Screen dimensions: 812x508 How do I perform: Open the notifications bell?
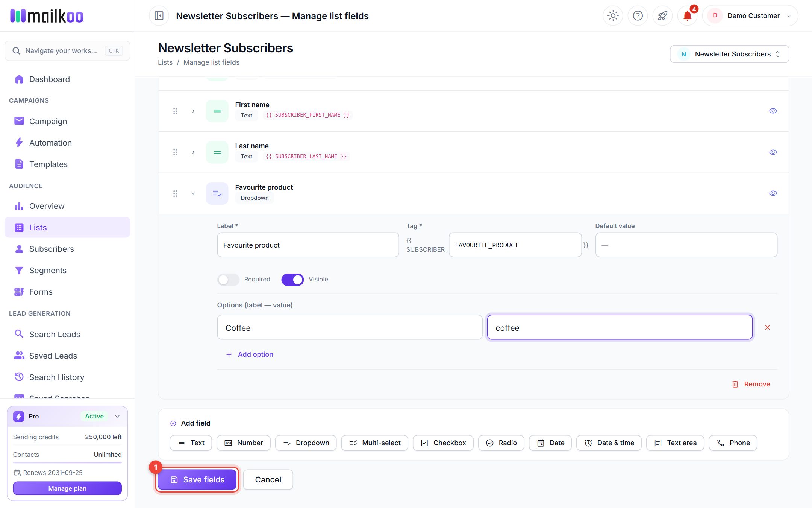pos(687,16)
